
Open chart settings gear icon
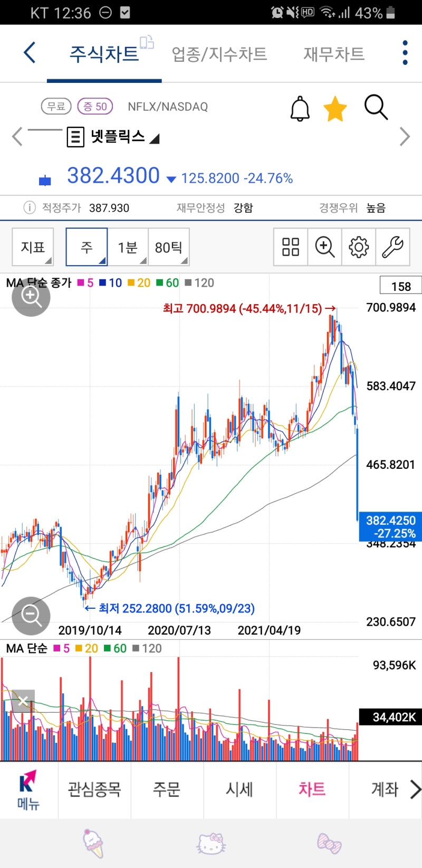359,247
